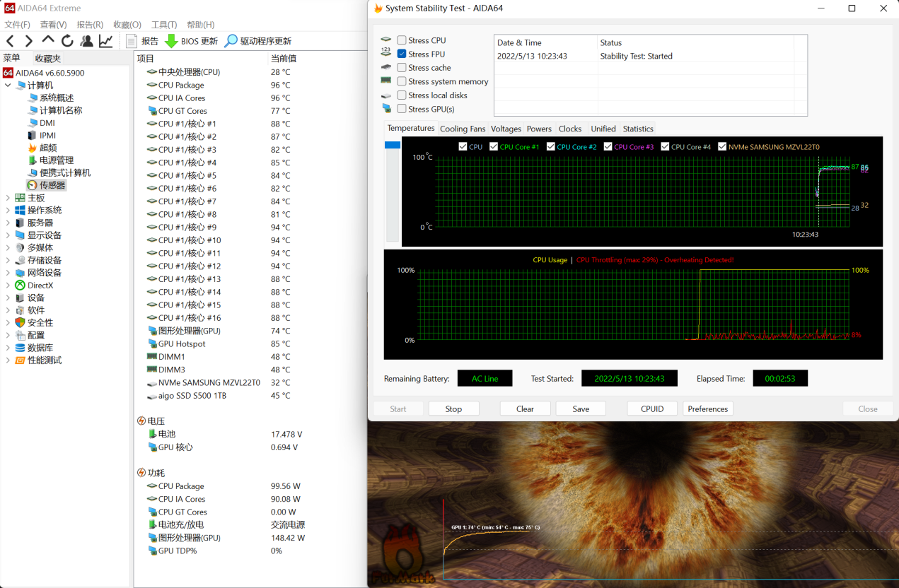This screenshot has height=588, width=899.
Task: Click the back navigation arrow icon
Action: [10, 41]
